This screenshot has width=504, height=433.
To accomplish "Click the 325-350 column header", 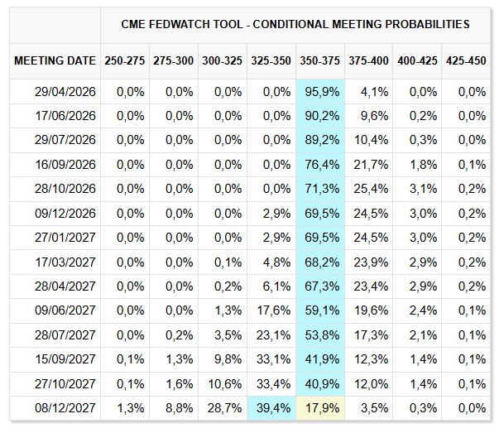I will click(x=270, y=61).
